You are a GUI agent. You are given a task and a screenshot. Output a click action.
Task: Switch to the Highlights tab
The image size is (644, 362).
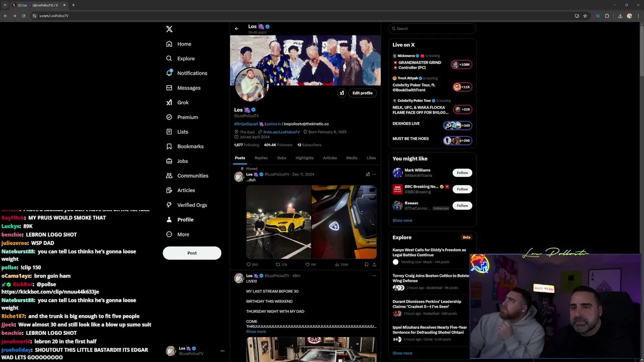pos(304,158)
